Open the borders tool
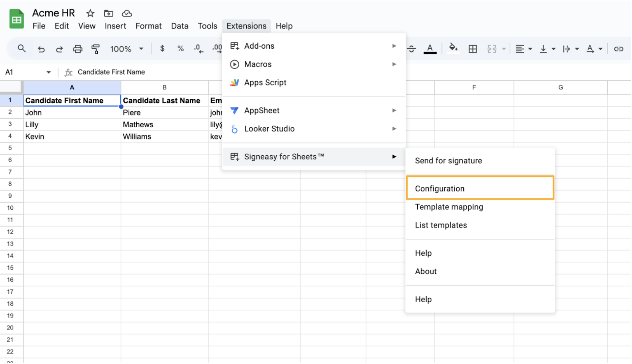This screenshot has width=632, height=364. click(473, 49)
